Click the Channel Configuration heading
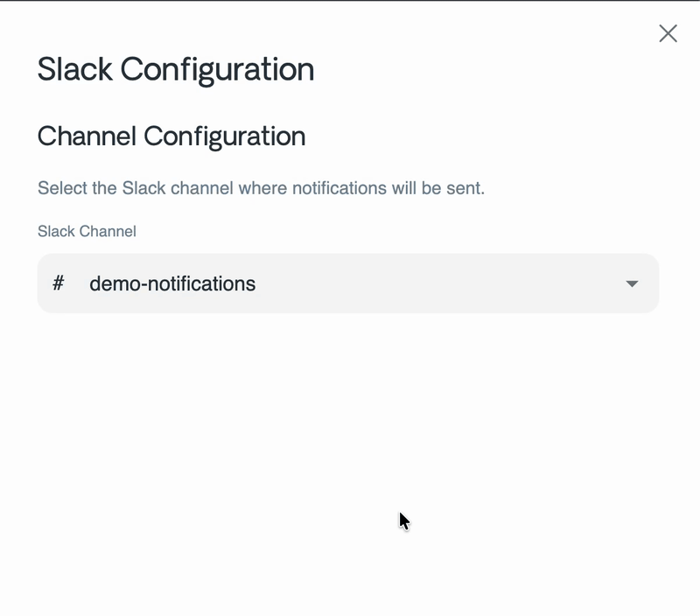Image resolution: width=700 pixels, height=616 pixels. [171, 136]
